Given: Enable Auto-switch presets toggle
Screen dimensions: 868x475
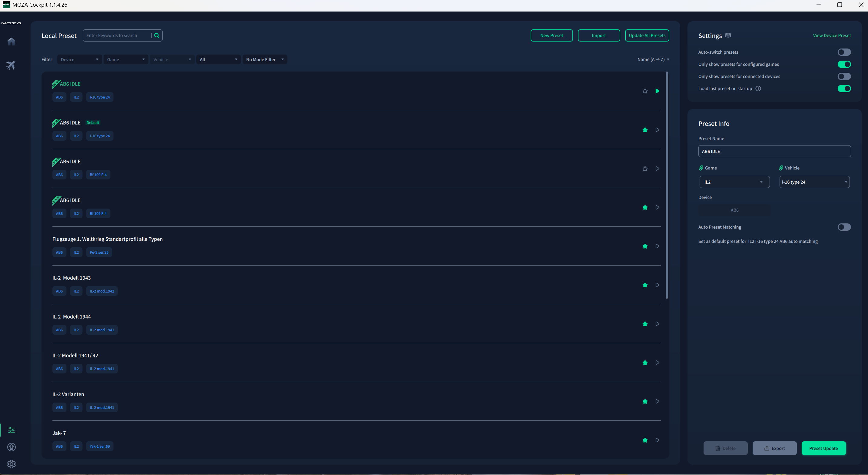Looking at the screenshot, I should tap(844, 52).
